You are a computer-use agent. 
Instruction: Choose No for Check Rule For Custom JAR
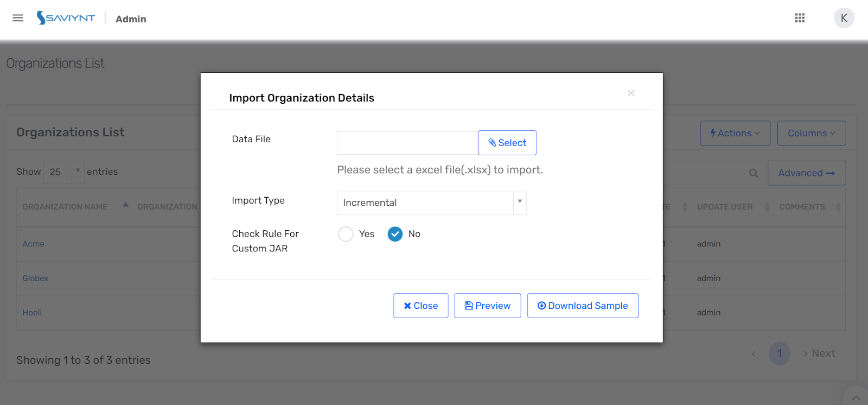(x=395, y=234)
